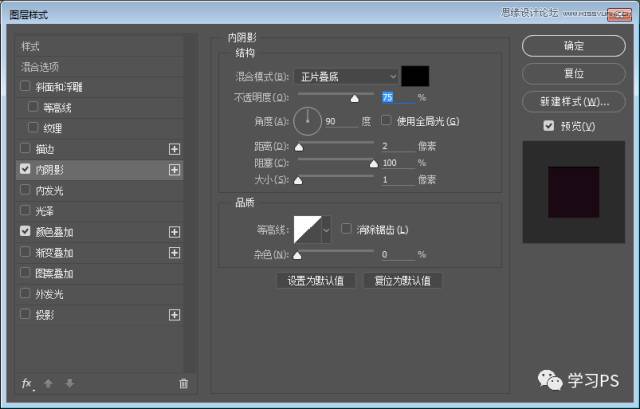
Task: Click the trash icon to delete the effect
Action: pos(183,383)
